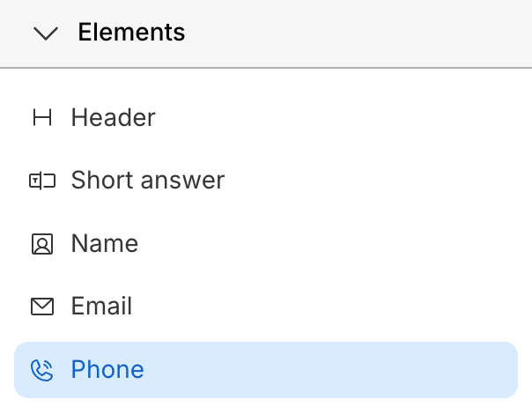Screen dimensions: 532x414
Task: Click the Elements panel title
Action: [x=131, y=33]
